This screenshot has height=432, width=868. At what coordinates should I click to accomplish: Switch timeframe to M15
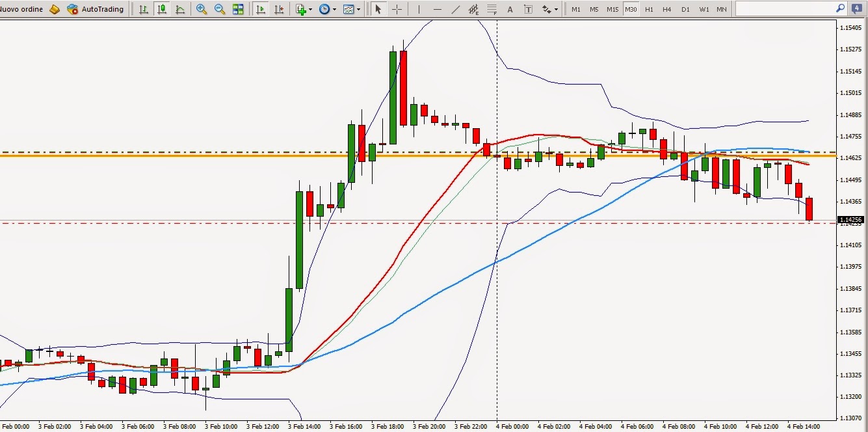612,9
